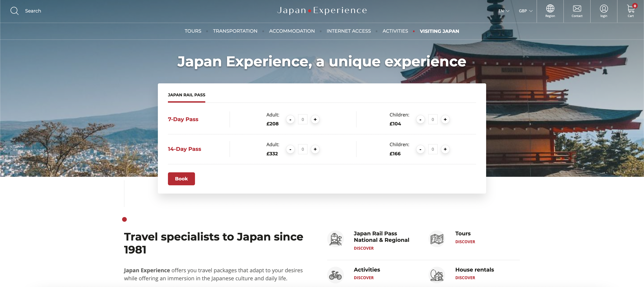
Task: Click the red Book button
Action: click(181, 179)
